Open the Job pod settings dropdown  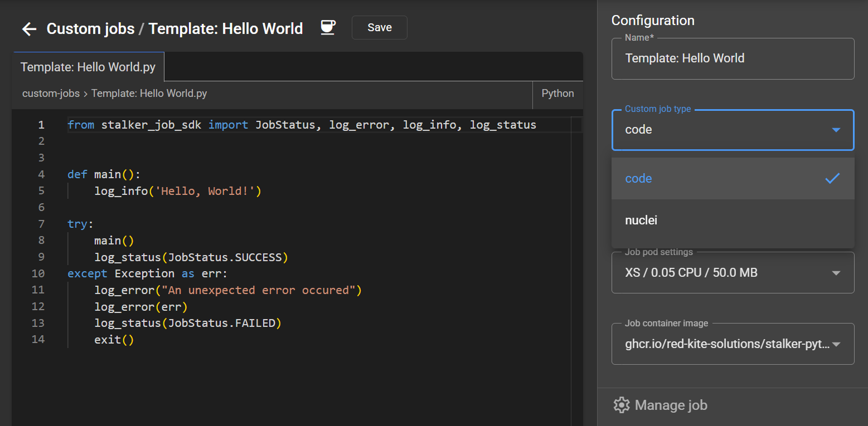click(x=733, y=273)
